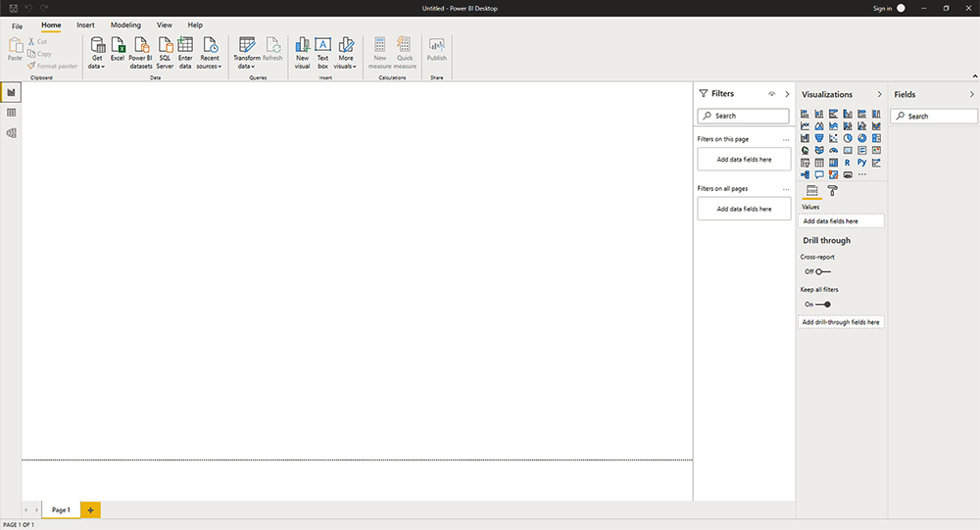Select the Matrix visual
The width and height of the screenshot is (980, 530).
[x=833, y=163]
